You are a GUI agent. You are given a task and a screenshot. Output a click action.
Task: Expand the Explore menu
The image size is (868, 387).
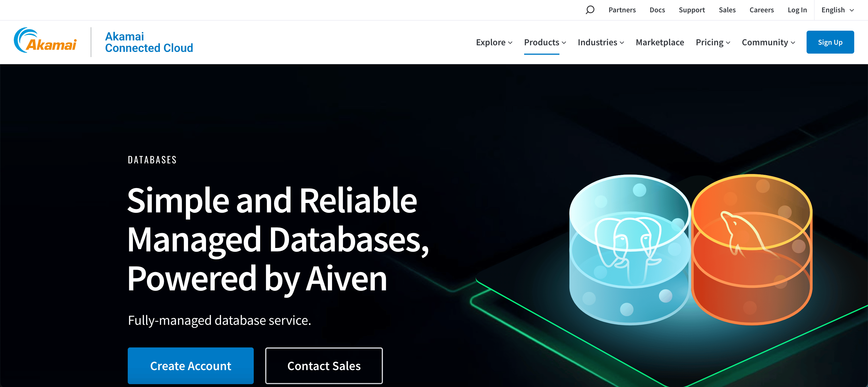[x=494, y=42]
